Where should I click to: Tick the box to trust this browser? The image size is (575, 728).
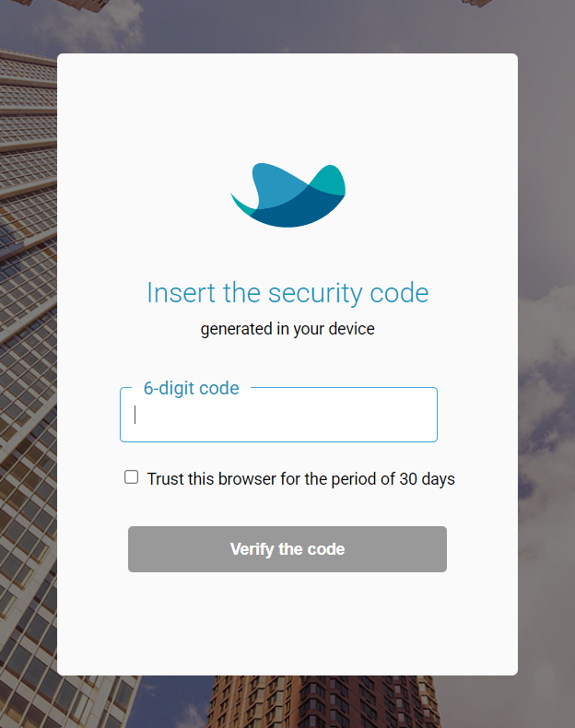pos(132,477)
